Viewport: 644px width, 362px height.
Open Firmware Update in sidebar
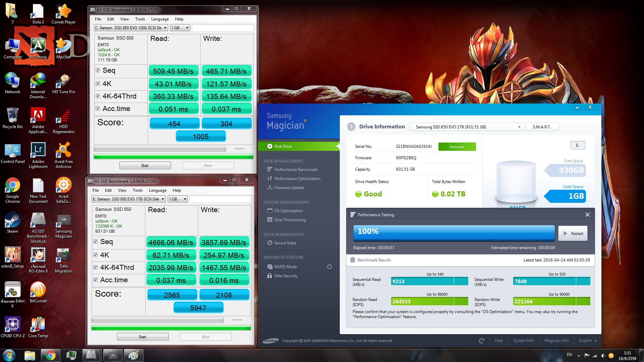(289, 188)
